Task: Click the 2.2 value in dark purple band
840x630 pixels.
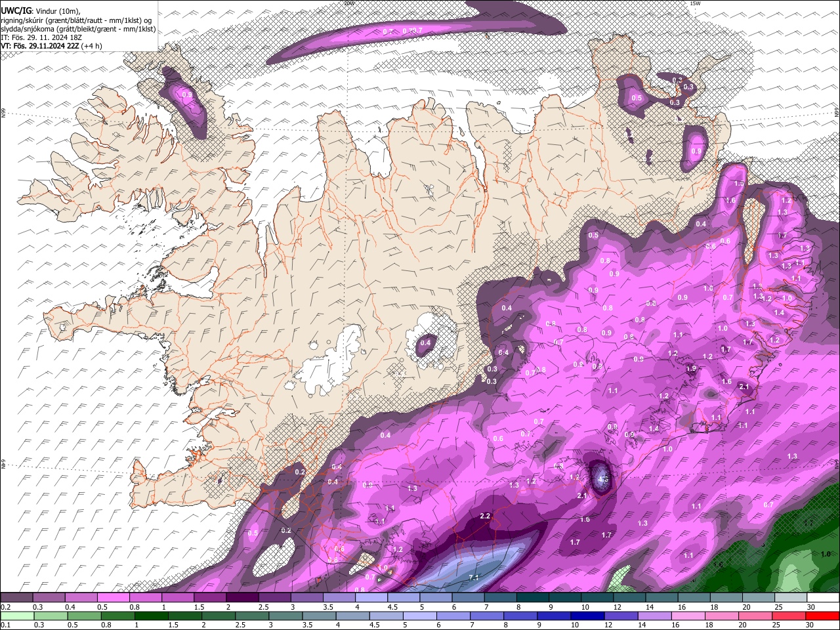Action: coord(485,516)
